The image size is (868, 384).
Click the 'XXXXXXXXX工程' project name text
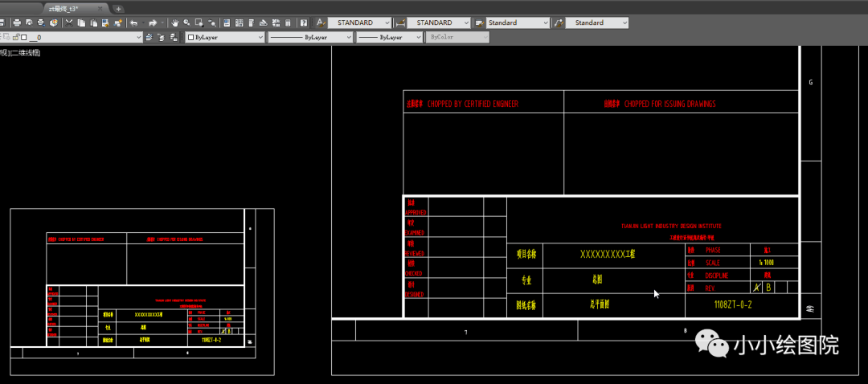pos(608,254)
